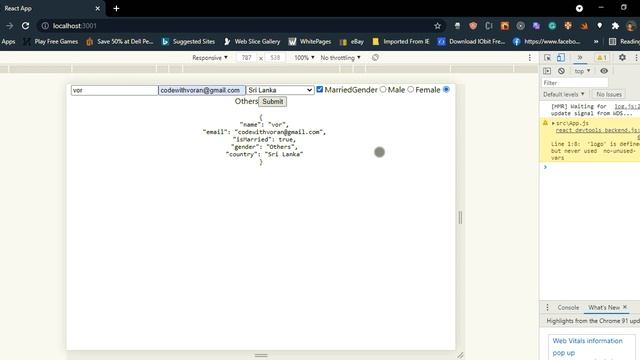Open the Facebook bookmark
This screenshot has height=360, width=640.
(x=546, y=41)
